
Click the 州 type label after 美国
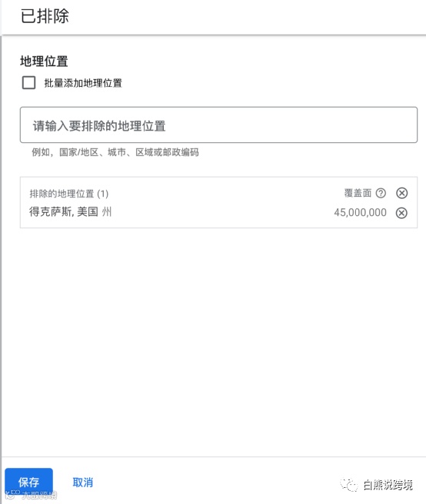[x=106, y=212]
